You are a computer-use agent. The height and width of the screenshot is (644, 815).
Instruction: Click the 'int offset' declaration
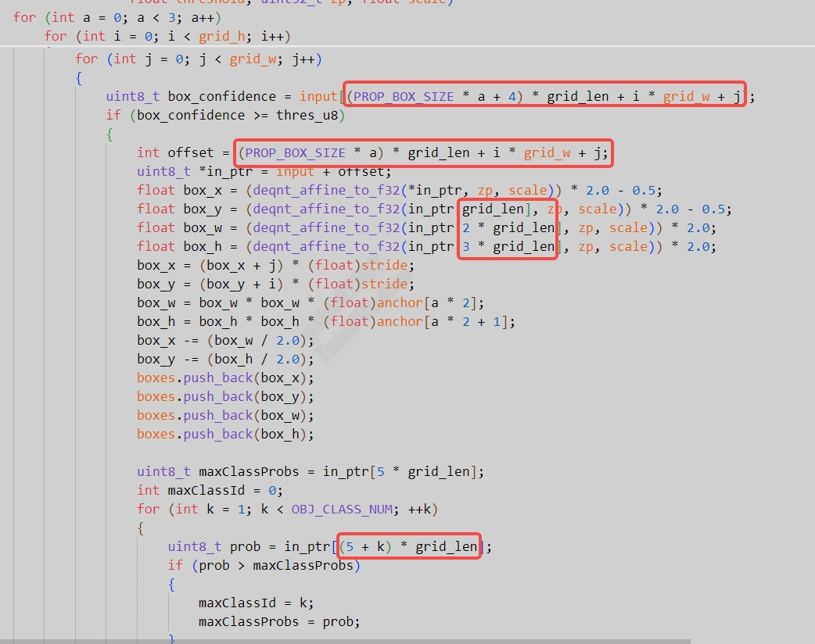[x=175, y=152]
